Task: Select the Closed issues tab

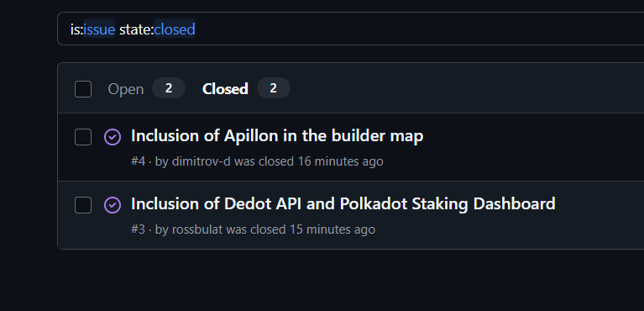Action: pos(225,89)
